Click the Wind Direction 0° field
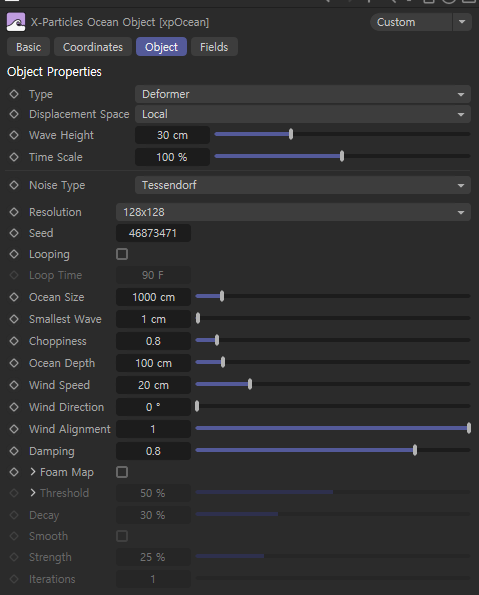This screenshot has width=479, height=595. coord(153,407)
